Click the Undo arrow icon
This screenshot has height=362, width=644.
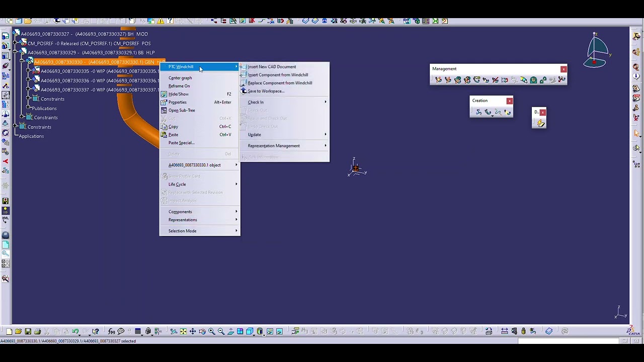coord(75,331)
